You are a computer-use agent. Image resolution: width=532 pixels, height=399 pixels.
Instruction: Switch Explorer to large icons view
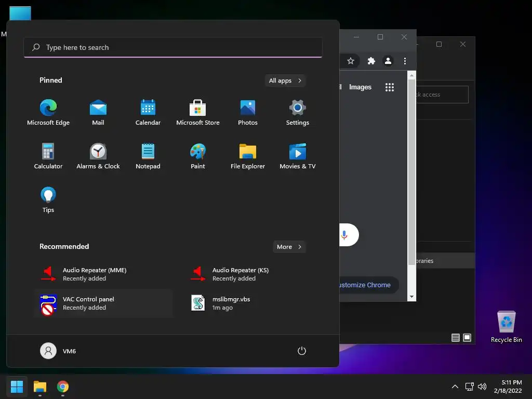point(467,338)
